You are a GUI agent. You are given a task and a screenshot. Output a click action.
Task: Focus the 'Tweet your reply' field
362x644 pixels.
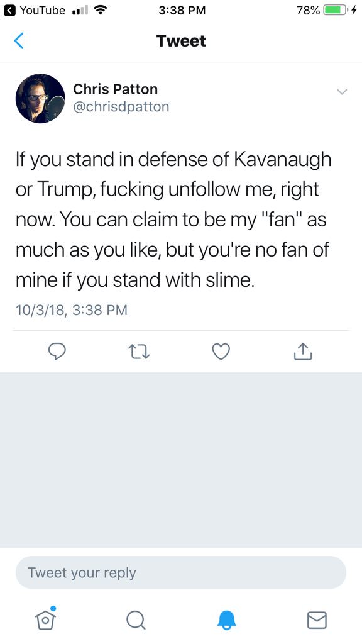(181, 572)
